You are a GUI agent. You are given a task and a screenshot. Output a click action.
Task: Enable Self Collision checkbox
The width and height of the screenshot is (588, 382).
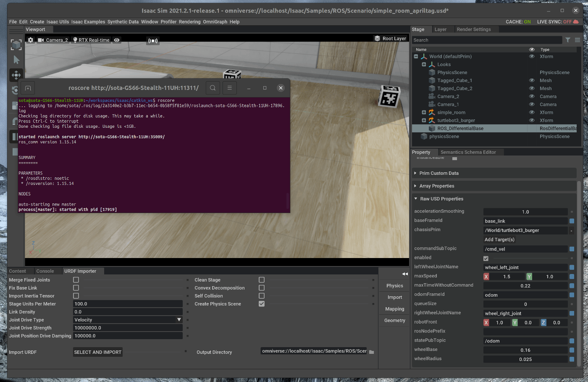(262, 296)
